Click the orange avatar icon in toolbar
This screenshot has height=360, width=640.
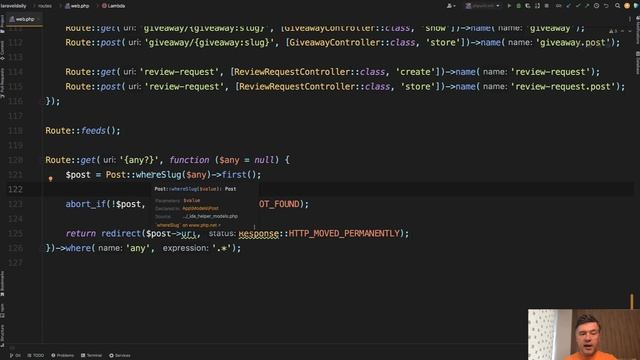(627, 6)
